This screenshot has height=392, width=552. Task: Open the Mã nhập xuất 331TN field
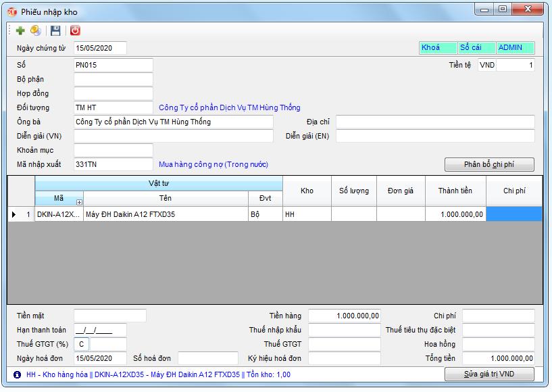coord(113,164)
